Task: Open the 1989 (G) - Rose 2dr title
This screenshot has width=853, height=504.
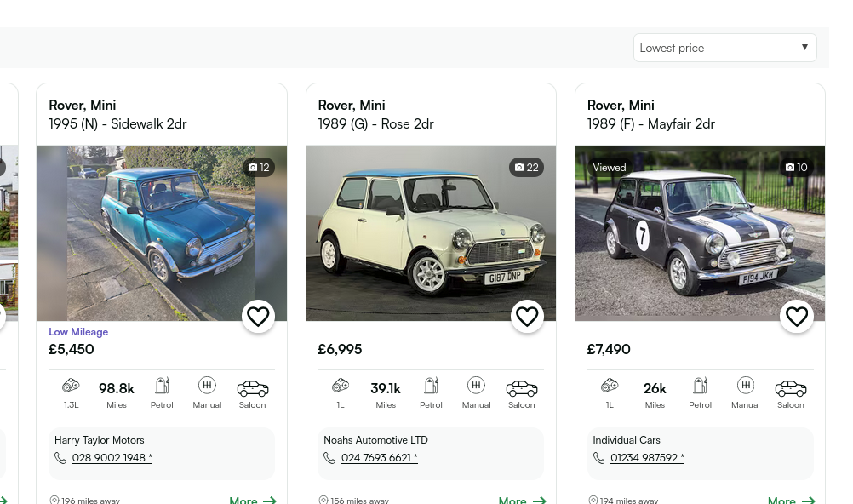Action: [376, 124]
